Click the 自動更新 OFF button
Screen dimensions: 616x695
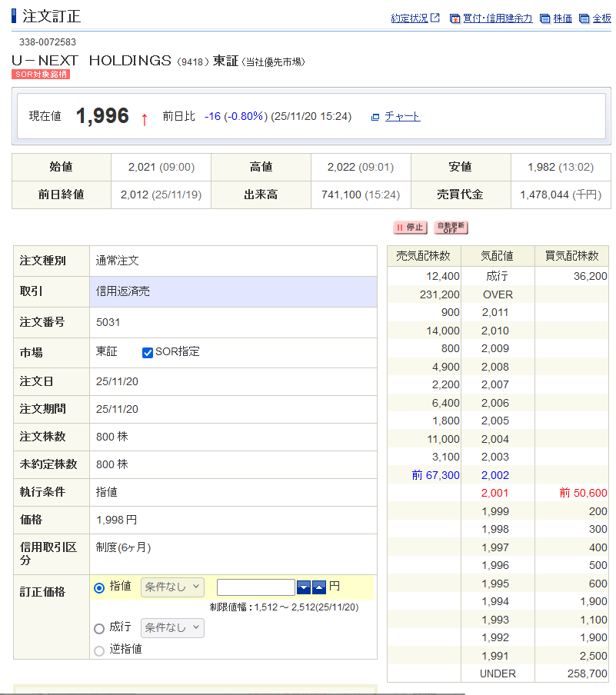pos(451,228)
